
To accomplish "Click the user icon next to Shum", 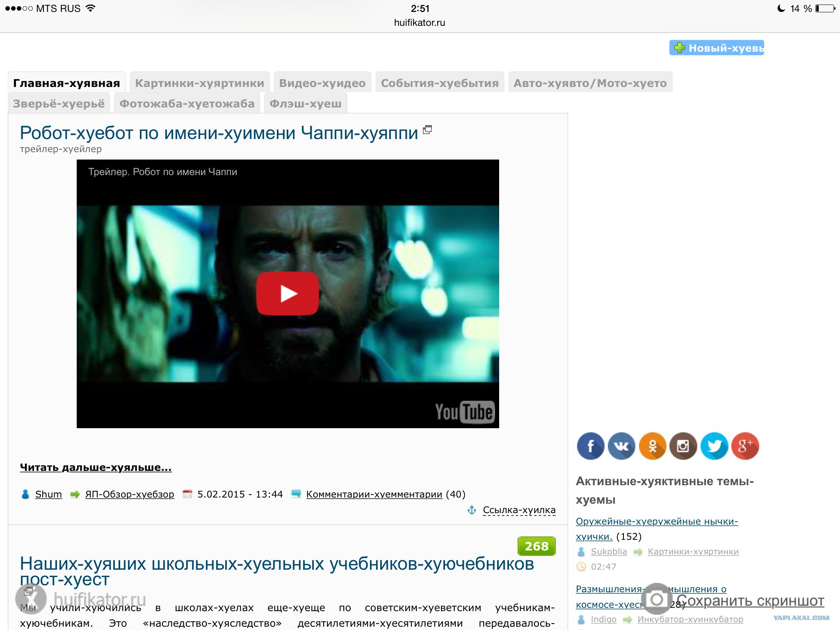I will pos(25,494).
